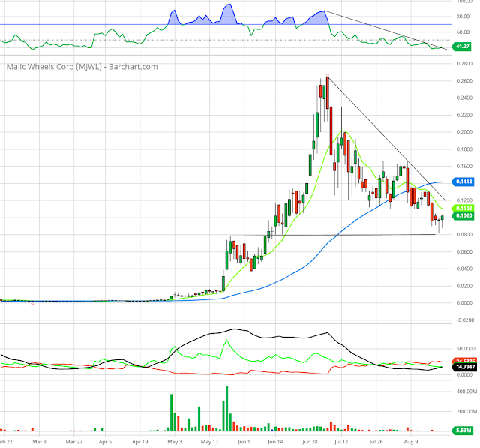Viewport: 480px width, 448px height.
Task: Click the volume label 5.53M
Action: point(463,431)
